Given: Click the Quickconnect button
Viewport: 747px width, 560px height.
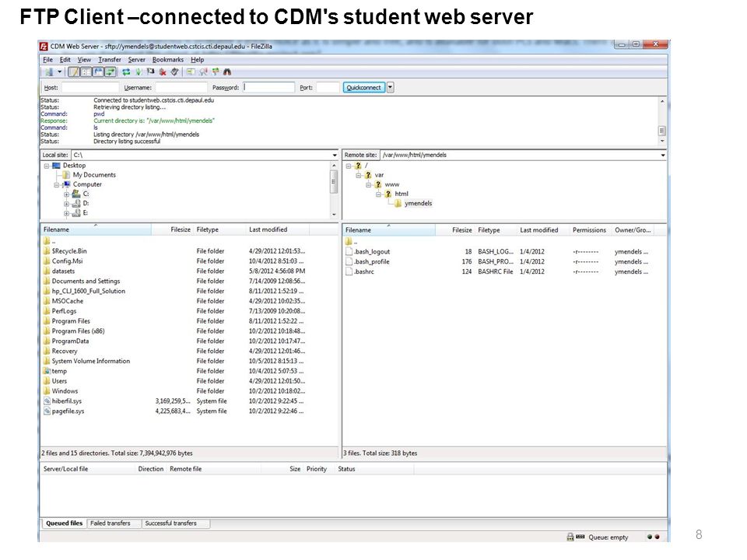Looking at the screenshot, I should click(363, 87).
